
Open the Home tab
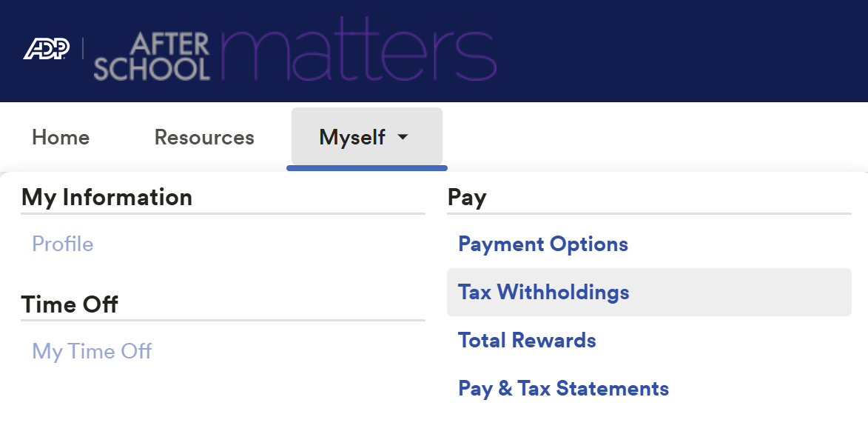tap(61, 138)
